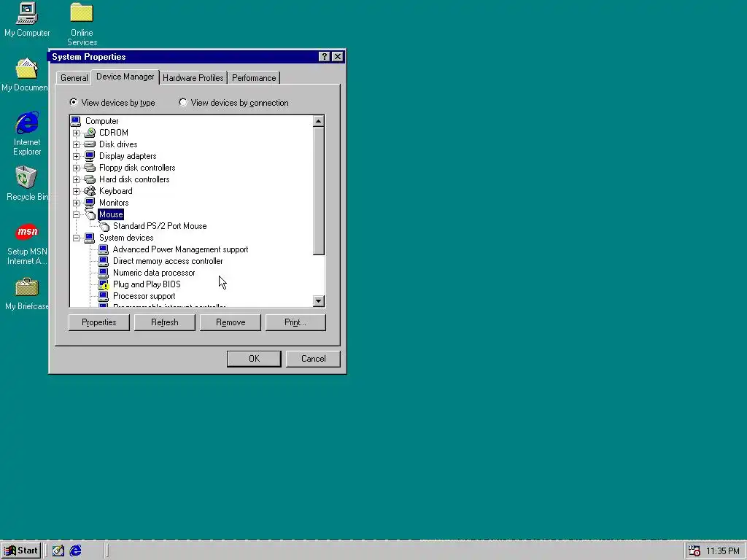Image resolution: width=747 pixels, height=560 pixels.
Task: Click the Hard disk controllers icon
Action: click(90, 179)
